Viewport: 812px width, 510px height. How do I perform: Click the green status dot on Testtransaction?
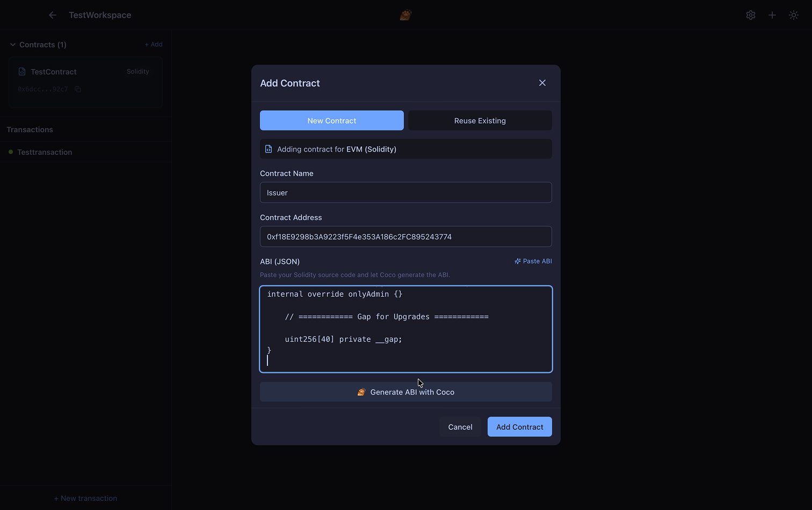tap(10, 152)
